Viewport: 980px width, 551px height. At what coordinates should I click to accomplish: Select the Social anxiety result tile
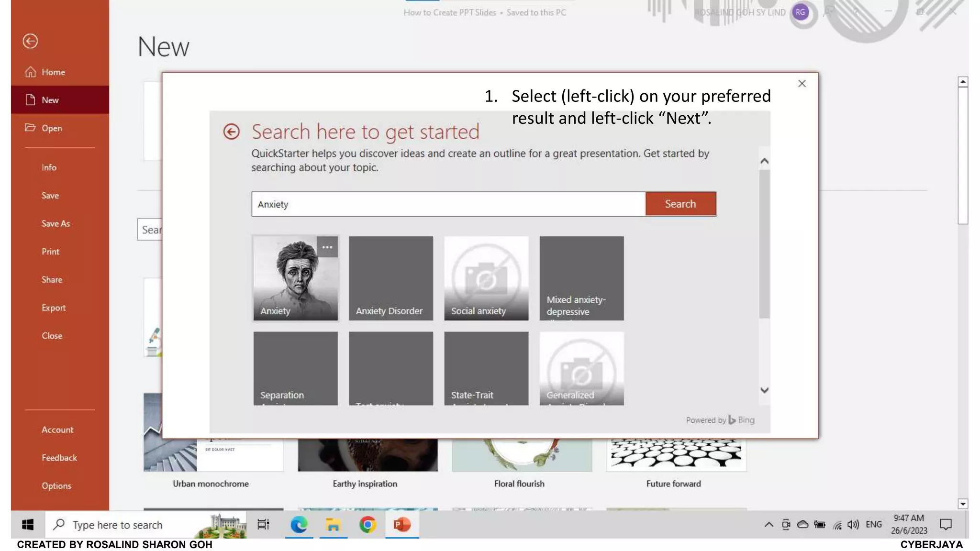(486, 278)
